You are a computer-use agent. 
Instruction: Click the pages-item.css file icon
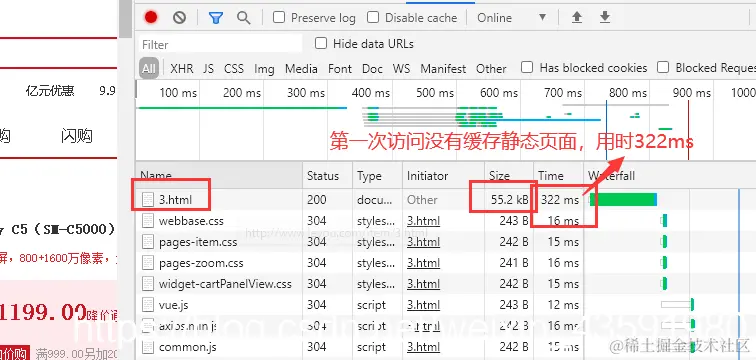[x=148, y=242]
